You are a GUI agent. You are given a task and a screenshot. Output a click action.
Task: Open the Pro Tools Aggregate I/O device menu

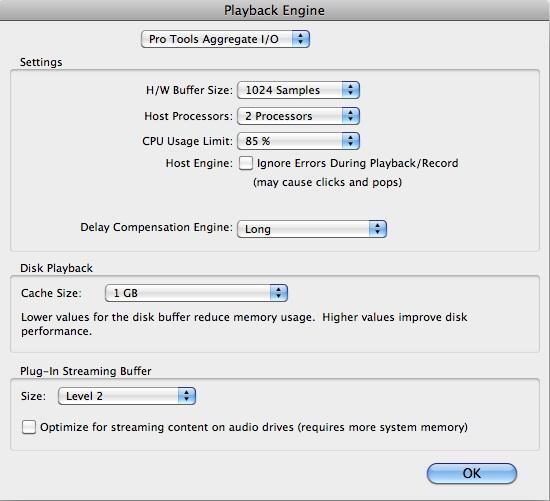(225, 39)
